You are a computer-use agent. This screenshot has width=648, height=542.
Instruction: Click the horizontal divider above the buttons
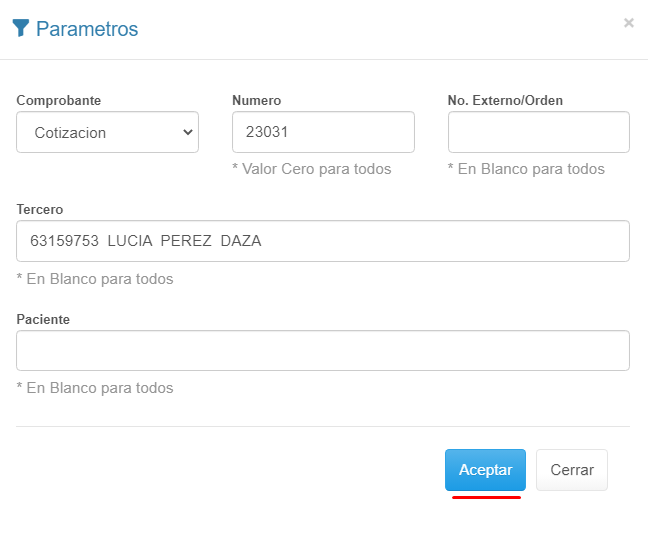323,427
